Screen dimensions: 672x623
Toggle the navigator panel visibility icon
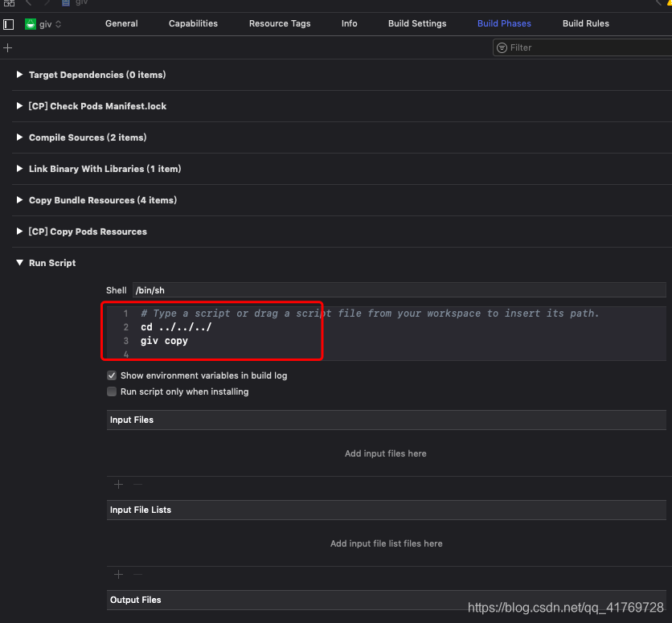coord(8,23)
